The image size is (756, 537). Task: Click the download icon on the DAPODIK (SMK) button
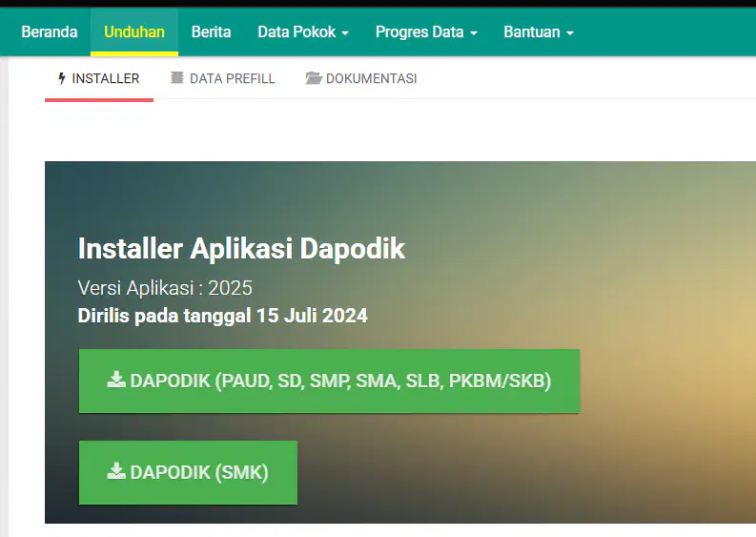click(x=116, y=471)
